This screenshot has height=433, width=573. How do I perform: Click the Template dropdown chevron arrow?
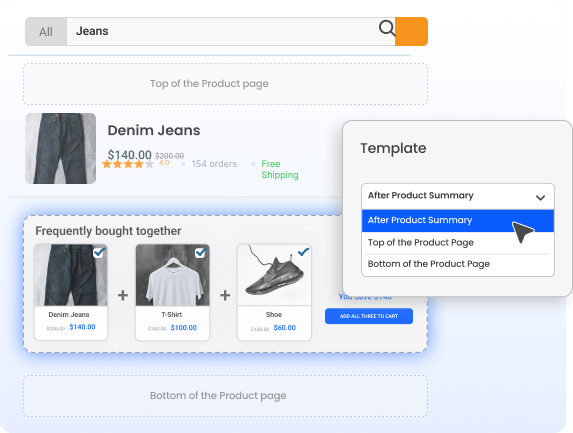coord(540,198)
